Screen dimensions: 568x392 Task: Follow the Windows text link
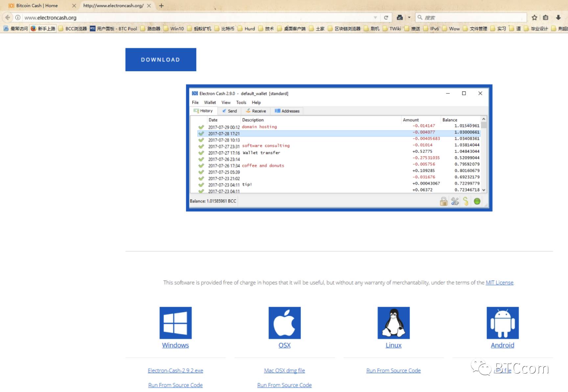pos(176,345)
